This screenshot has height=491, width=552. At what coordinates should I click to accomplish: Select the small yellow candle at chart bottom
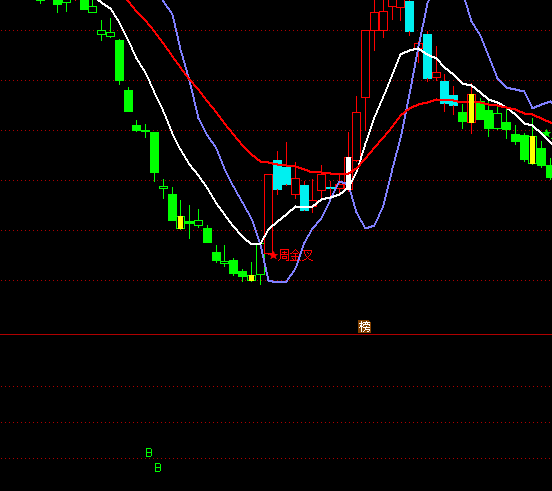click(x=251, y=278)
